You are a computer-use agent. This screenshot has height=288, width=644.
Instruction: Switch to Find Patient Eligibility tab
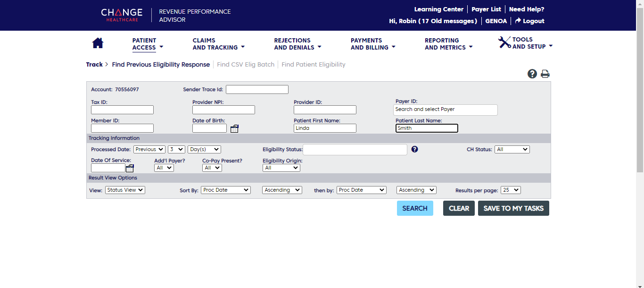coord(313,64)
